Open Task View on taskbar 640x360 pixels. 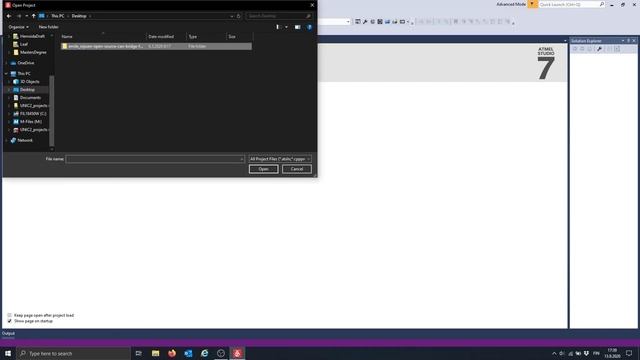[139, 353]
